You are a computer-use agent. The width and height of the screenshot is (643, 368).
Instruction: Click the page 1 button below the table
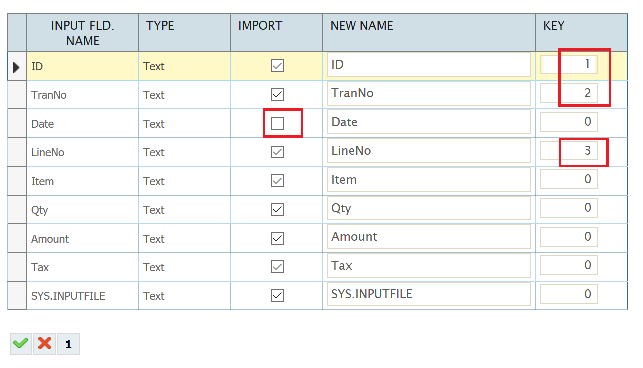pos(68,343)
